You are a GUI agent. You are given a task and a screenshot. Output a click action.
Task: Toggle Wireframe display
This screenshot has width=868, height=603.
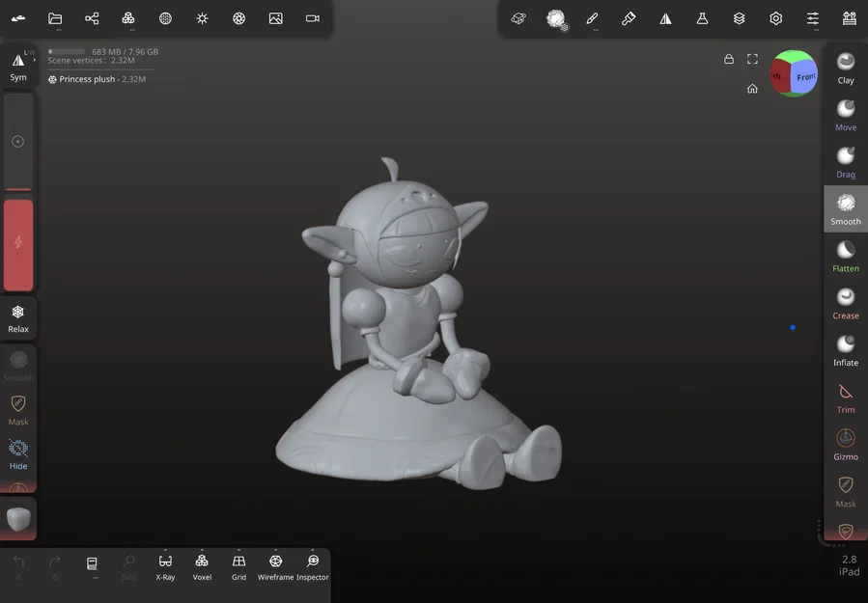276,567
